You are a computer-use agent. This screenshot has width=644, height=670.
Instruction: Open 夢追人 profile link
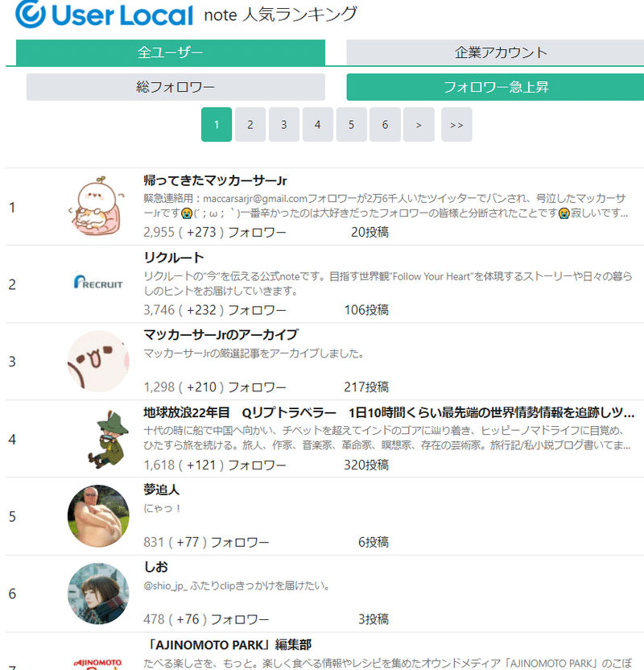[162, 490]
